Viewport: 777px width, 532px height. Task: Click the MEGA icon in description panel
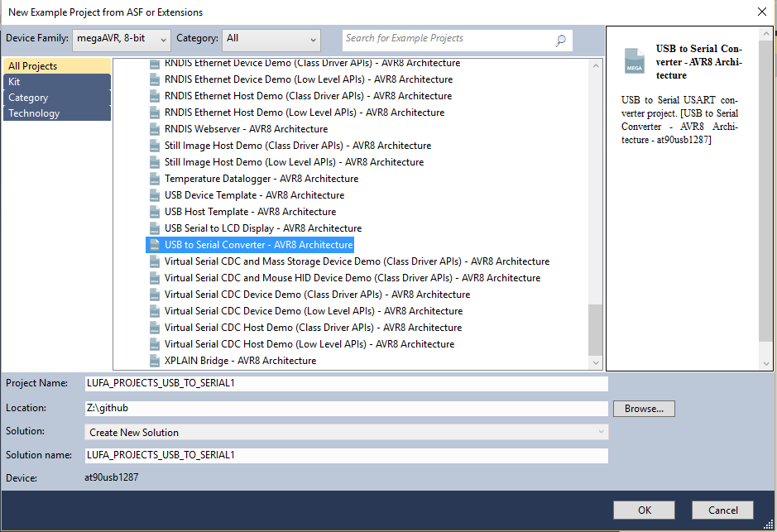(635, 61)
